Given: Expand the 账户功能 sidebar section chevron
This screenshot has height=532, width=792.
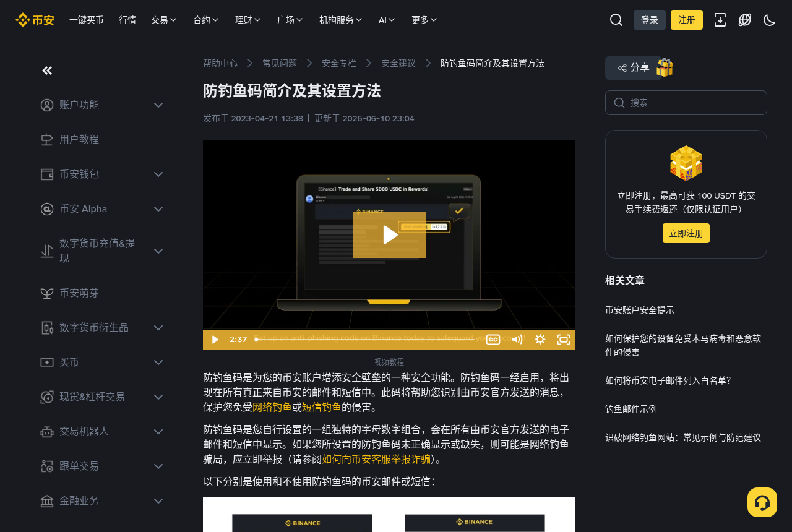Looking at the screenshot, I should click(158, 105).
